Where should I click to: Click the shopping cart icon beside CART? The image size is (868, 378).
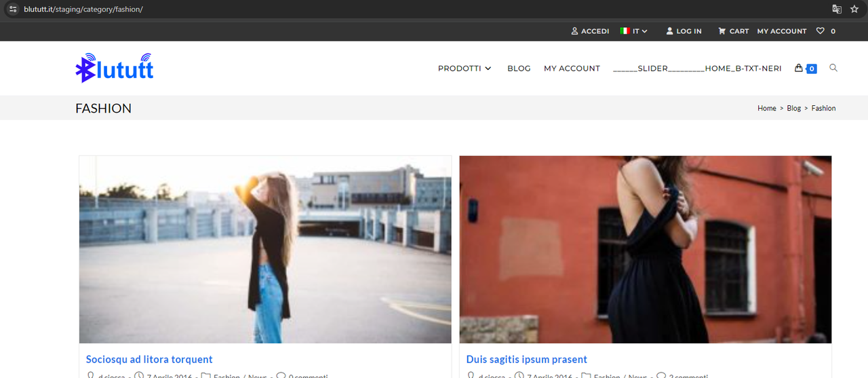(722, 31)
